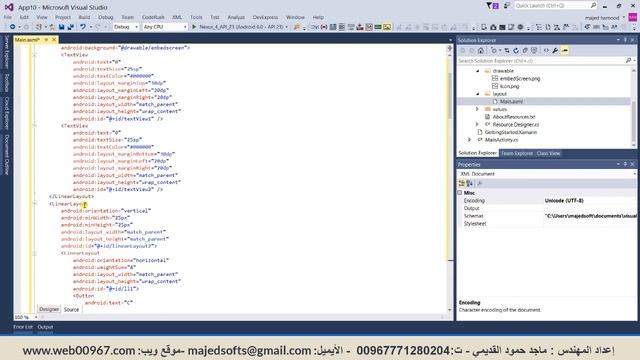
Task: Close the Main.axml document tab
Action: pyautogui.click(x=53, y=40)
